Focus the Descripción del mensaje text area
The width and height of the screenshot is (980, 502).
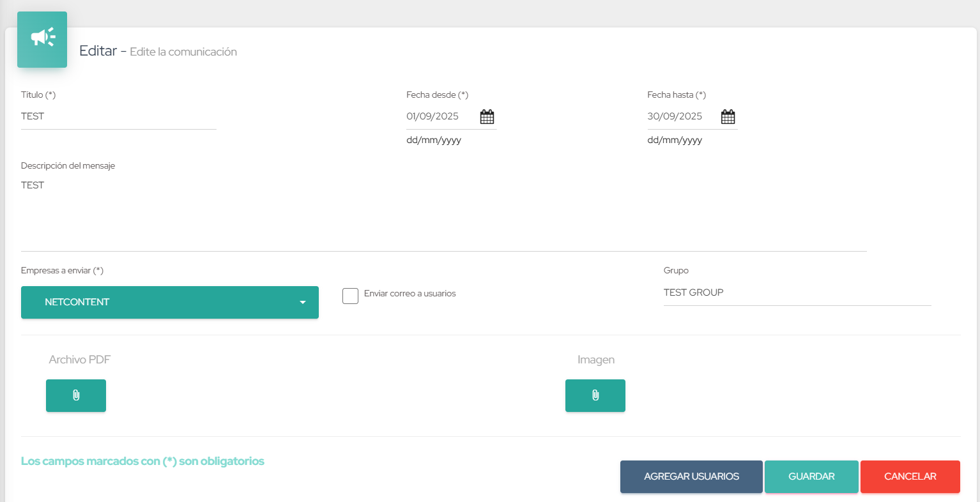point(443,214)
